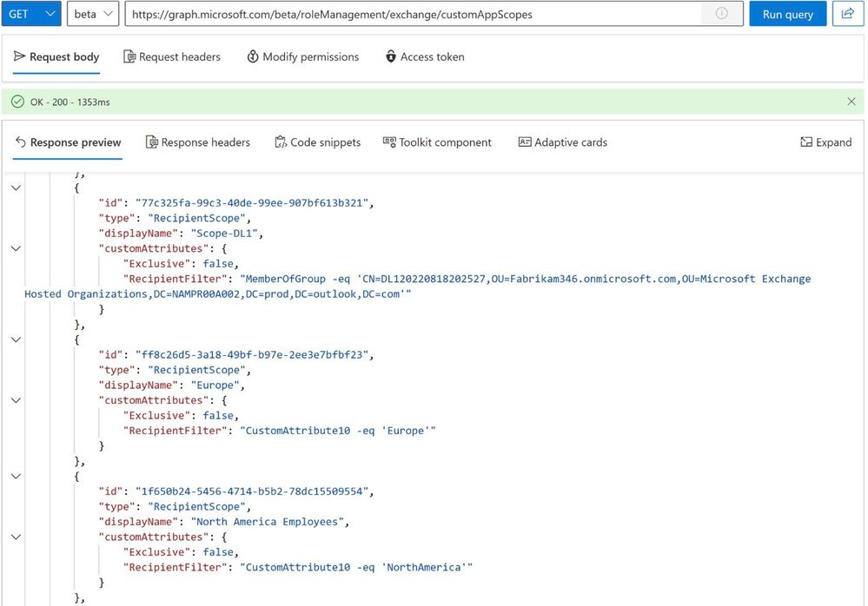This screenshot has width=868, height=606.
Task: Click the displayName value "Europe"
Action: pos(215,385)
